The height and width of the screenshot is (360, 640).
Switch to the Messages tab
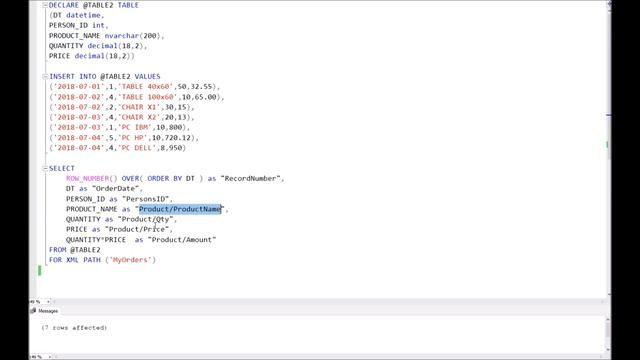[x=44, y=311]
